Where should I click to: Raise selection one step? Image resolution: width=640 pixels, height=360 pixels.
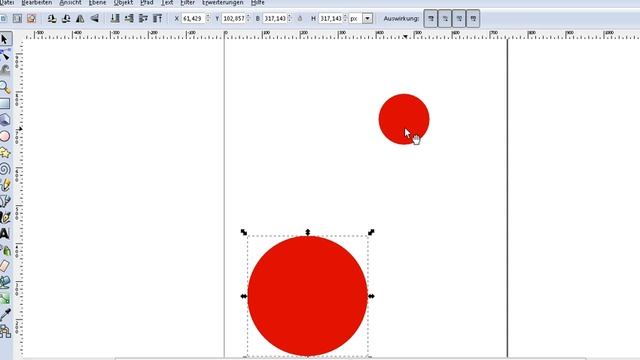point(143,18)
